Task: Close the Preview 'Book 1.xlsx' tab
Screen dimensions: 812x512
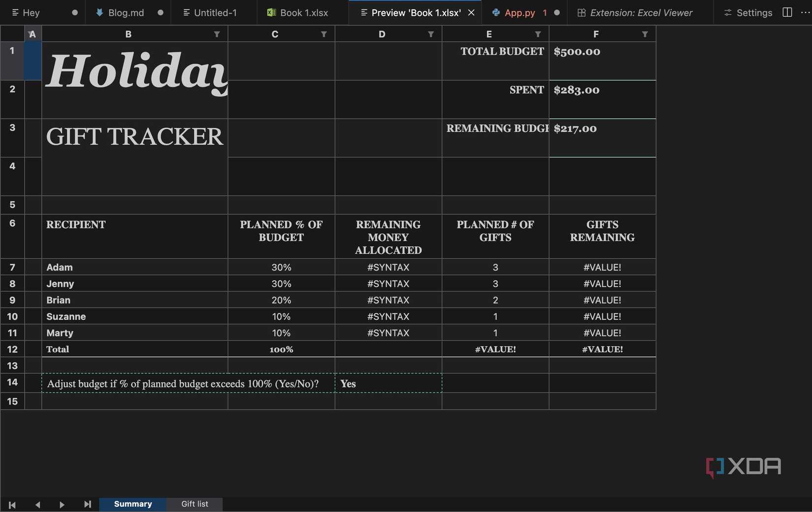Action: point(471,12)
